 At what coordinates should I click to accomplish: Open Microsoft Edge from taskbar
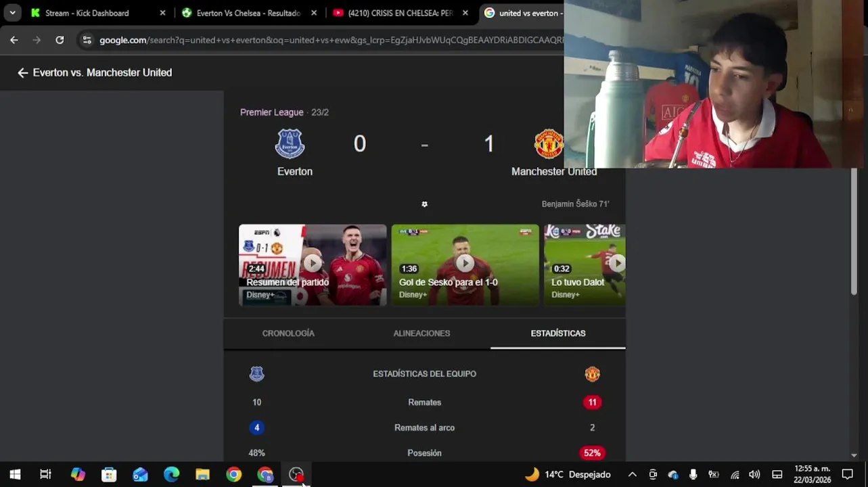pos(171,475)
